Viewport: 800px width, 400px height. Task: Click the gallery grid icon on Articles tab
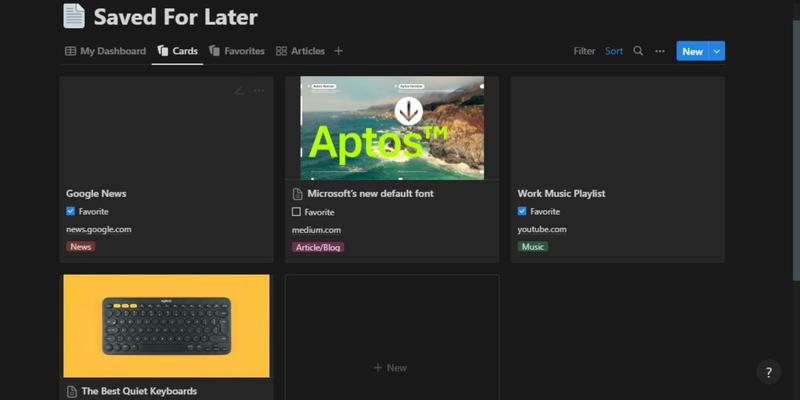(281, 51)
